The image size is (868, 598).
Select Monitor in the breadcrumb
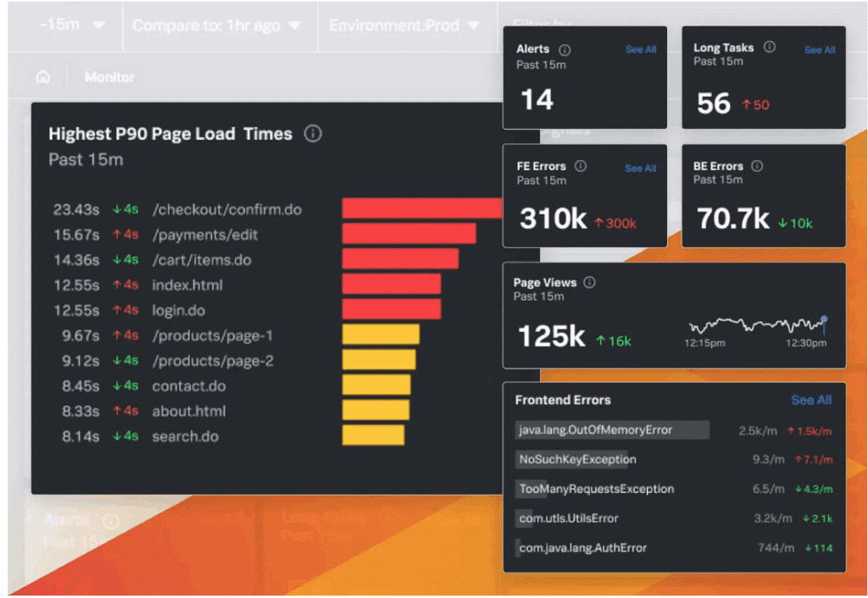[109, 77]
